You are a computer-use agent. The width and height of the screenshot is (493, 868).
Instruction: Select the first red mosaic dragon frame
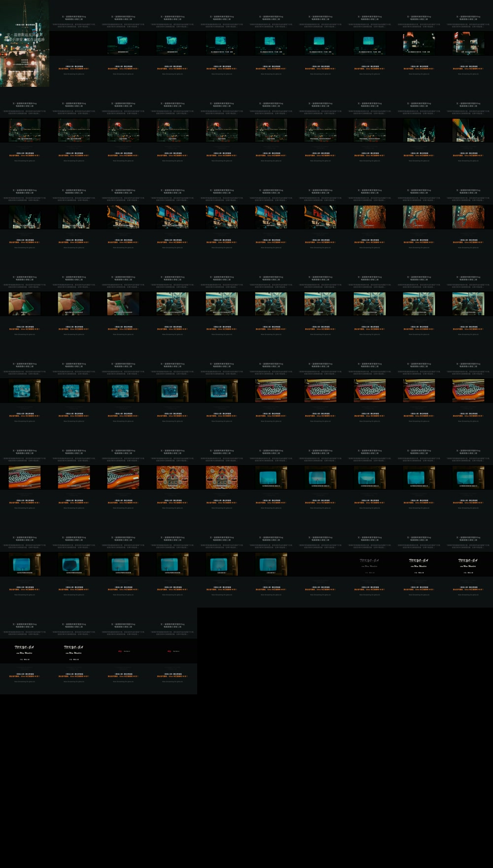pos(370,217)
